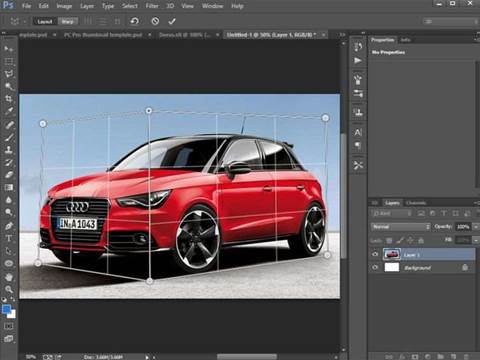Select the History Brush tool
The image size is (480, 360).
(8, 162)
